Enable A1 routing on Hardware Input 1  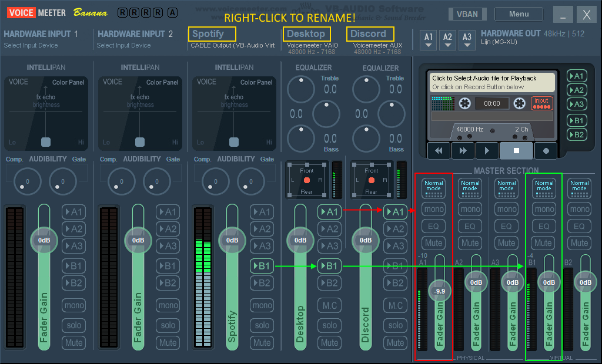(73, 212)
